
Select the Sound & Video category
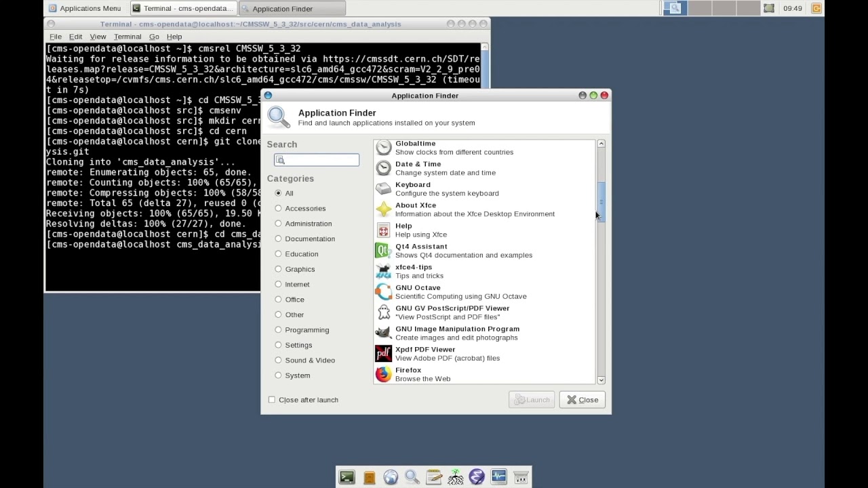(304, 360)
